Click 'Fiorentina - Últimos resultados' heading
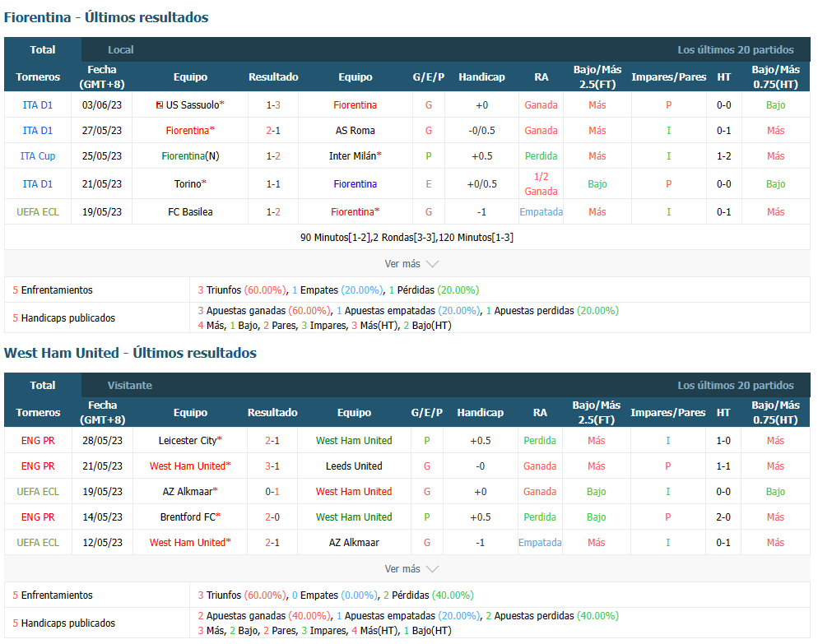This screenshot has width=818, height=644. [x=106, y=18]
